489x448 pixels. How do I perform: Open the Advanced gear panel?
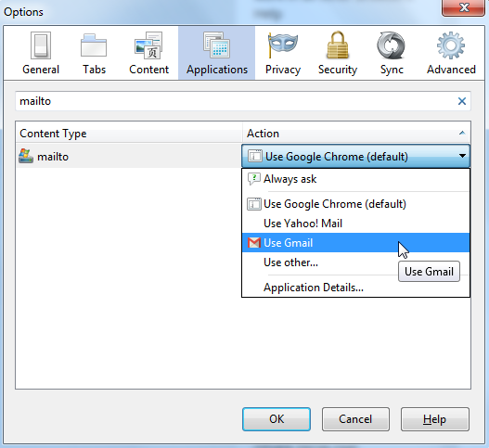click(x=451, y=53)
